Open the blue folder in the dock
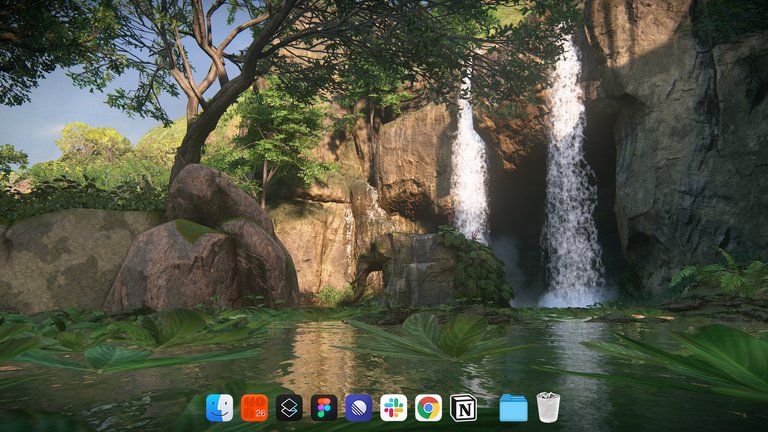Screen dimensions: 768x432 513,408
